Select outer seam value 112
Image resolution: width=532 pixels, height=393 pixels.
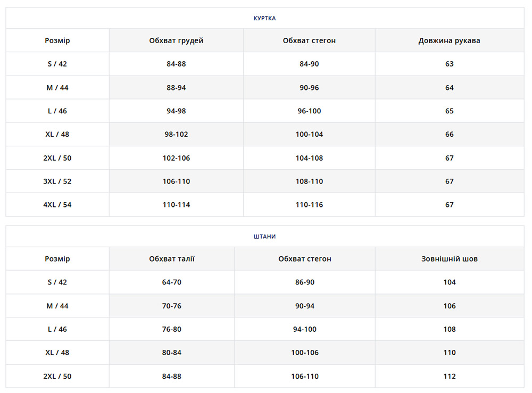click(x=449, y=377)
